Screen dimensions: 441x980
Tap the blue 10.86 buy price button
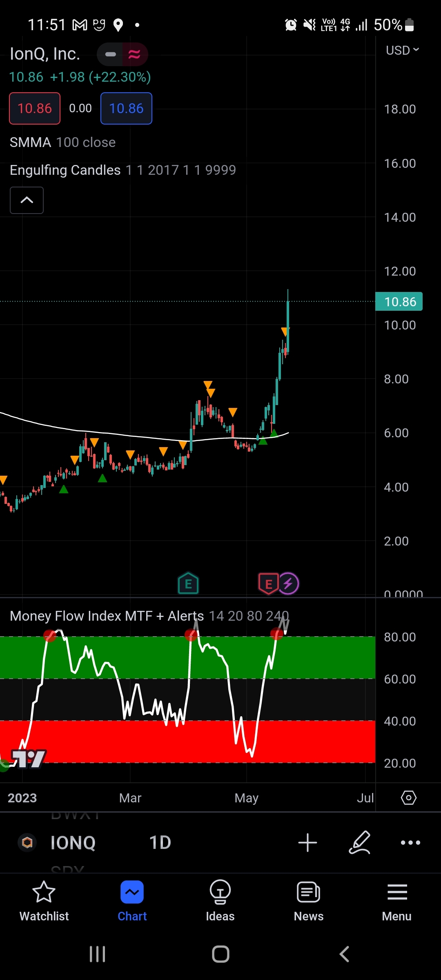(x=126, y=108)
